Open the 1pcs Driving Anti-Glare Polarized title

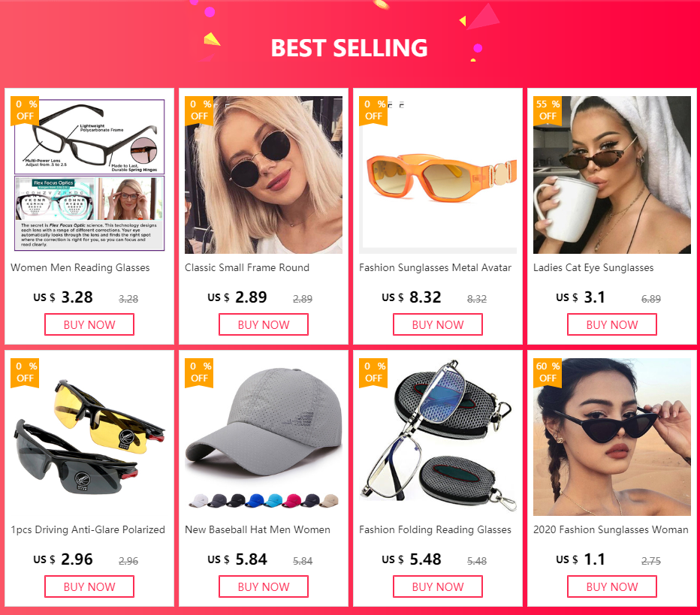coord(88,529)
